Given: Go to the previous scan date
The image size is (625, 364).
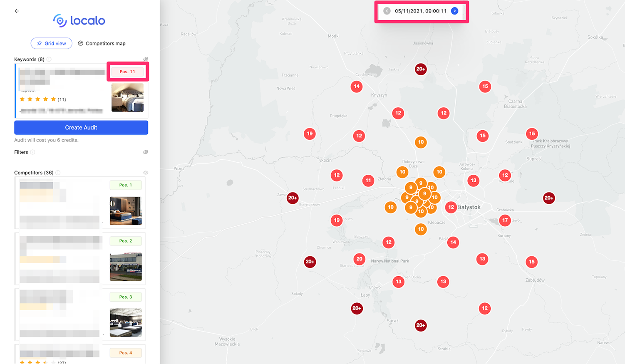Looking at the screenshot, I should tap(387, 11).
